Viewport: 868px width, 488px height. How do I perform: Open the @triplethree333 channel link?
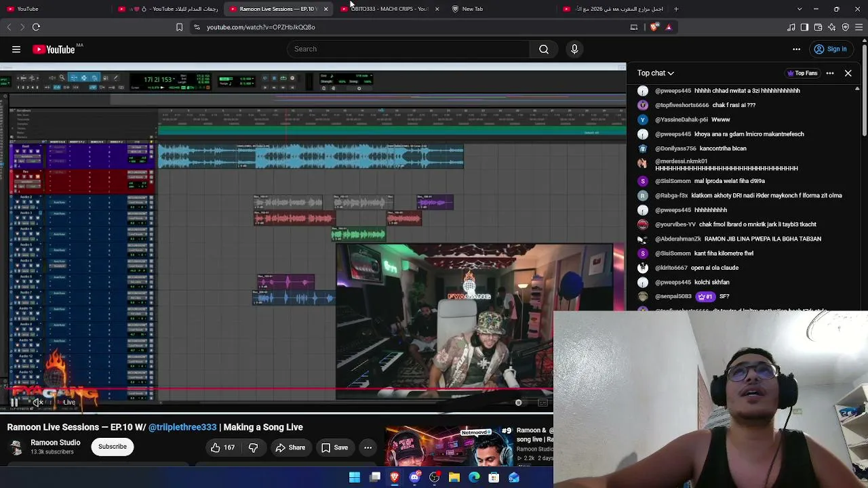point(182,427)
